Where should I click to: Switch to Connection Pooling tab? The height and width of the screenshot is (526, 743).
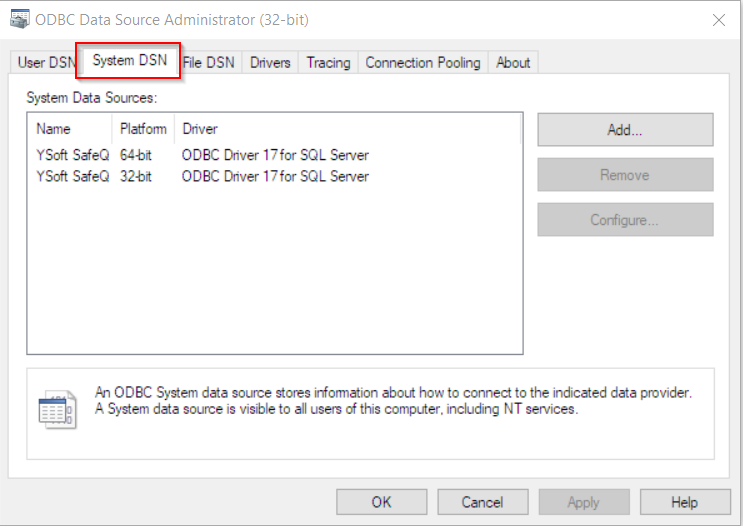tap(422, 63)
